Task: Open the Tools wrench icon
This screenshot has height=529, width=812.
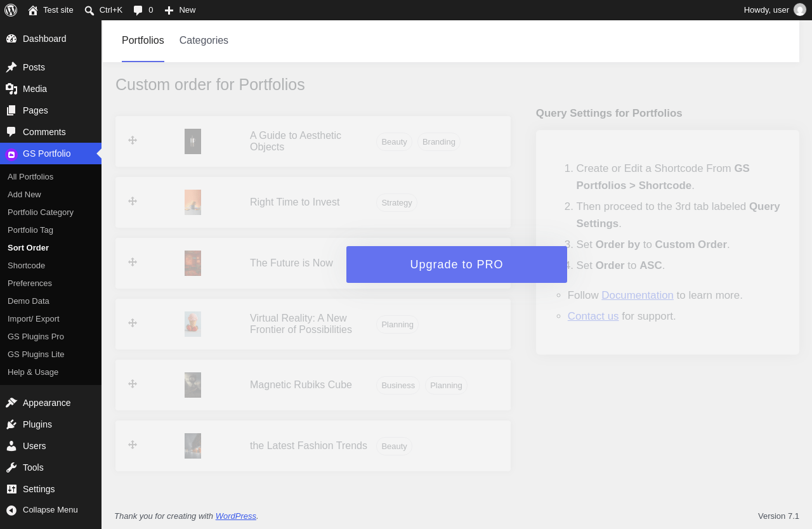Action: [x=11, y=467]
